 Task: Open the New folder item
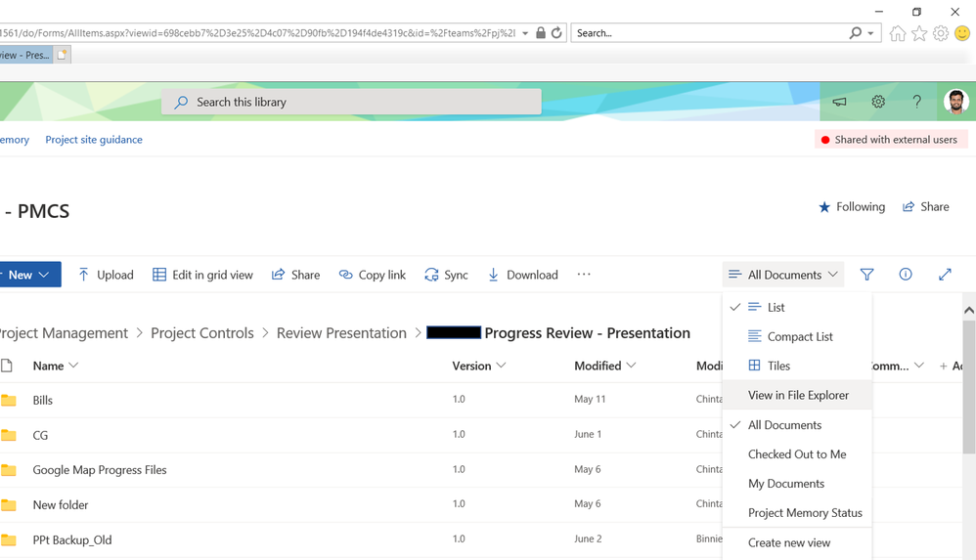coord(61,504)
